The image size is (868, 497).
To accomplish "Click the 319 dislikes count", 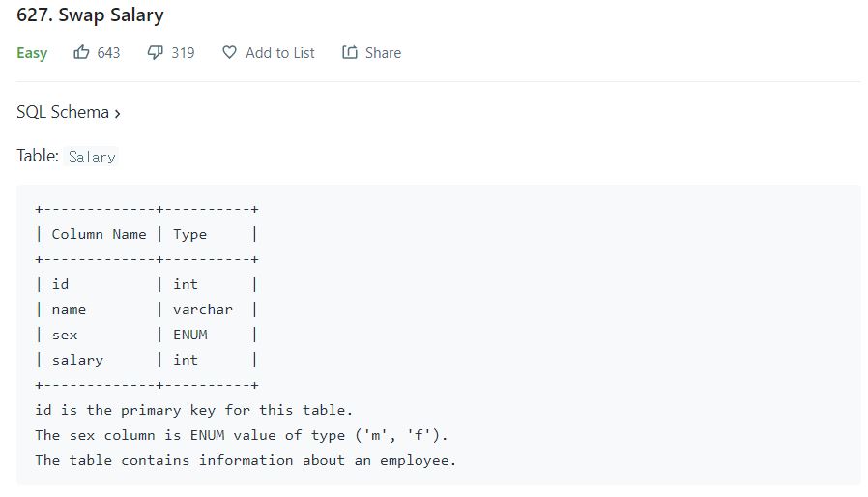I will tap(183, 53).
